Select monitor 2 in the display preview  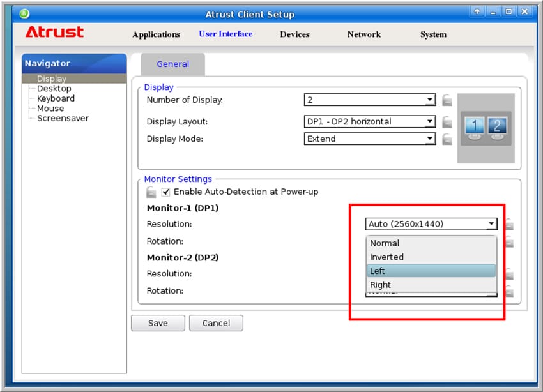point(497,128)
